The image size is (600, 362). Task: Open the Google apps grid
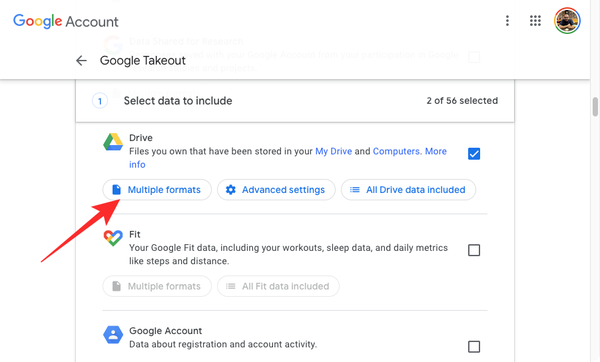point(535,21)
